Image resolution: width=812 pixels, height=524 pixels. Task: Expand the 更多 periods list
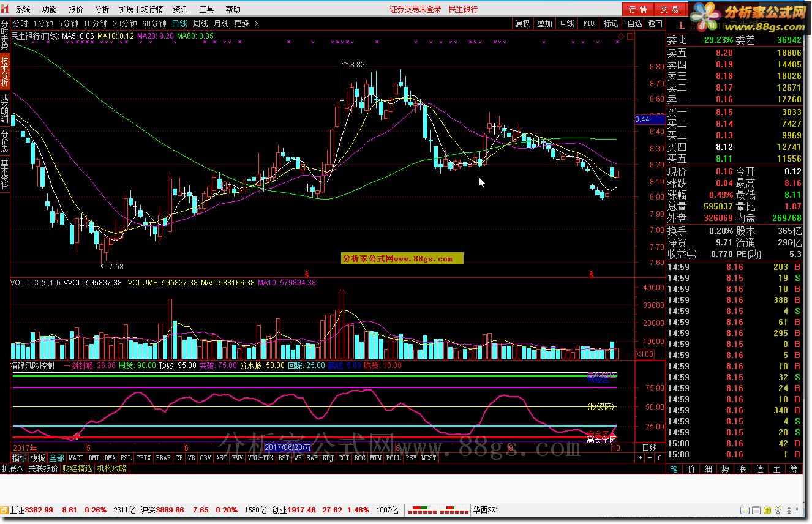(246, 23)
